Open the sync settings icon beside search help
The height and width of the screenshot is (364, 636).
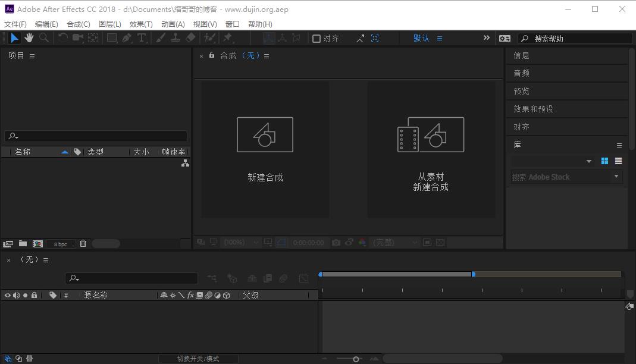pos(505,39)
